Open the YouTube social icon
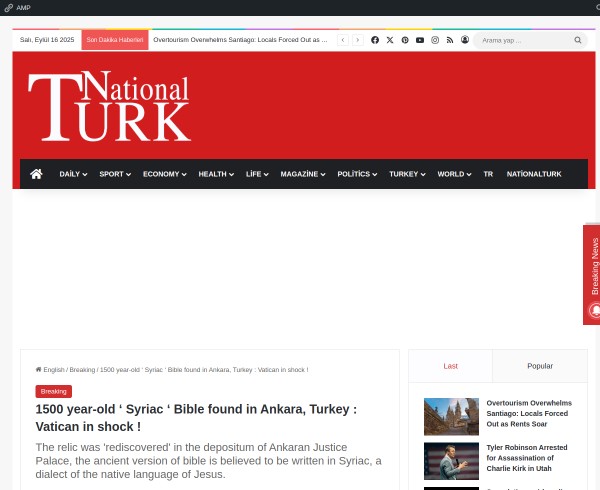 click(x=420, y=40)
